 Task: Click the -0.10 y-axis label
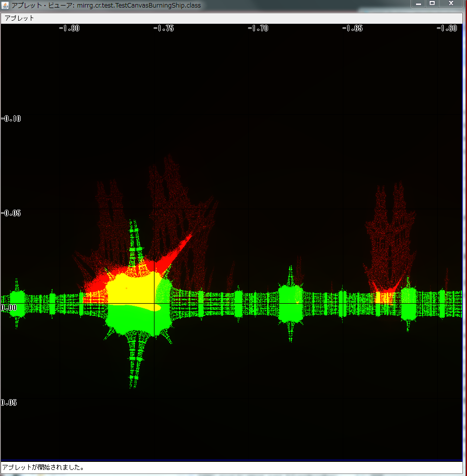[11, 118]
